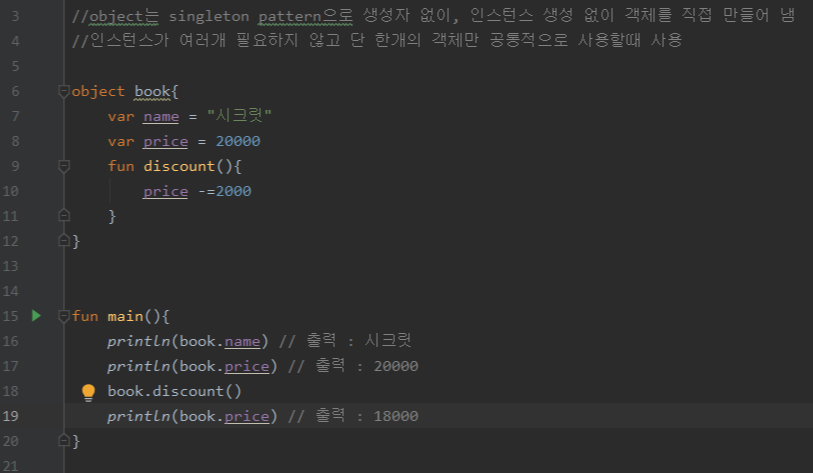Screen dimensions: 813x473
Task: Run main function via green gutter arrow
Action: click(x=36, y=315)
